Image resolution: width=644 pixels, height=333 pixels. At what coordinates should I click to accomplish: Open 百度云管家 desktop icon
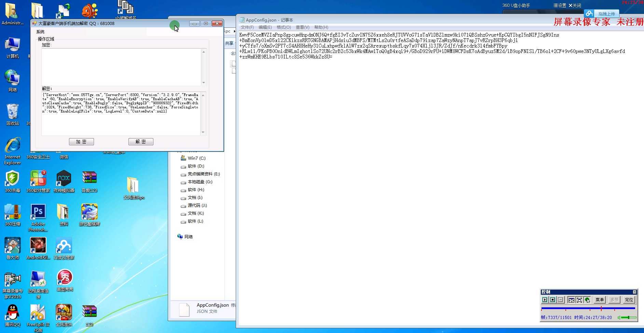pos(64,249)
